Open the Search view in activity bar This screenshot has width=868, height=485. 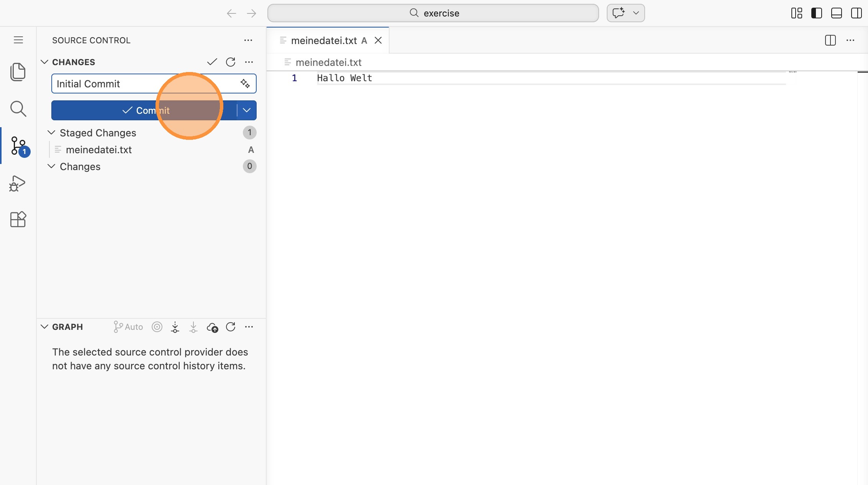pos(18,109)
